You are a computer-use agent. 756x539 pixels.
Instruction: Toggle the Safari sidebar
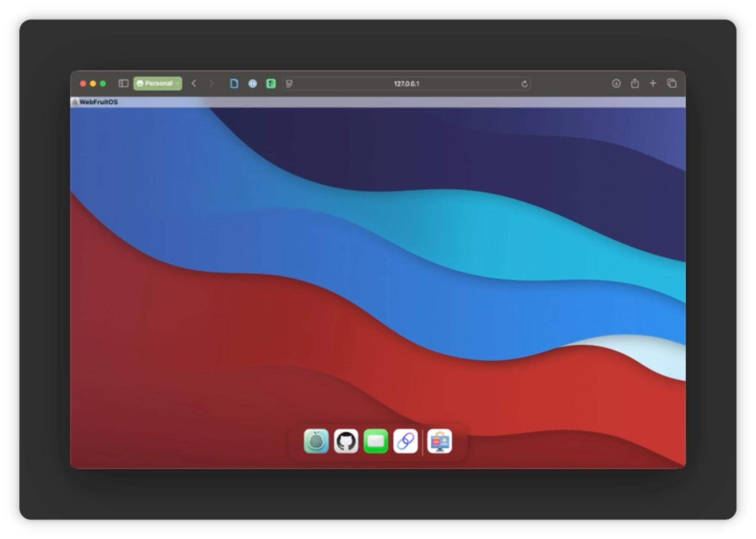tap(123, 83)
